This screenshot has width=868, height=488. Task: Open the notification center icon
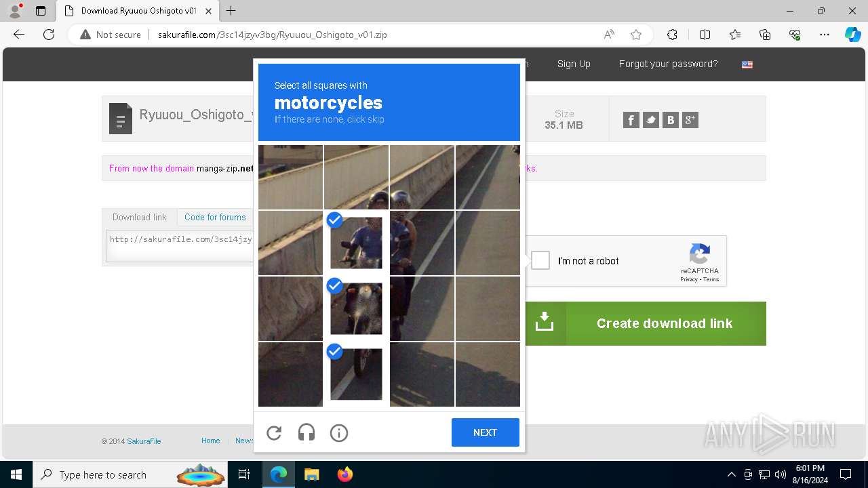(846, 474)
